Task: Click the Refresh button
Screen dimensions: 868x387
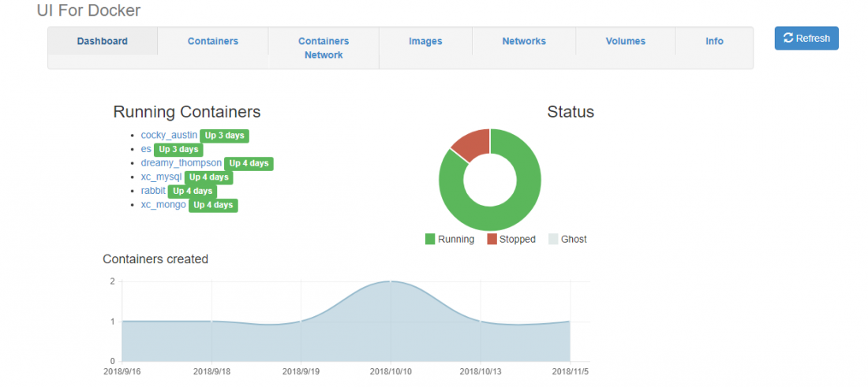Action: coord(806,39)
